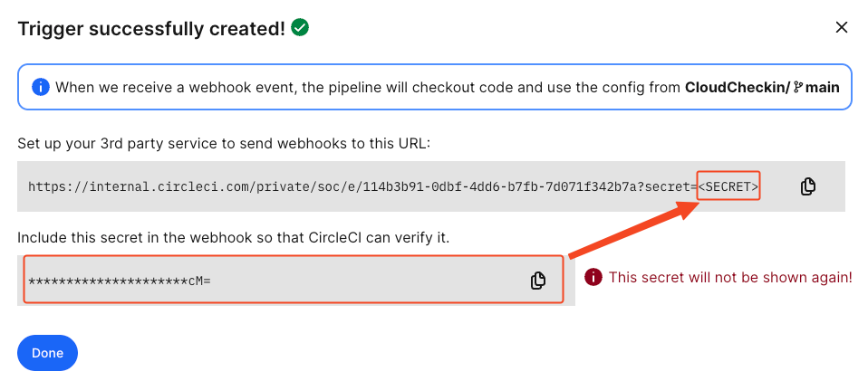Copy the masked secret value
Screen dimensions: 868x381
coord(537,281)
